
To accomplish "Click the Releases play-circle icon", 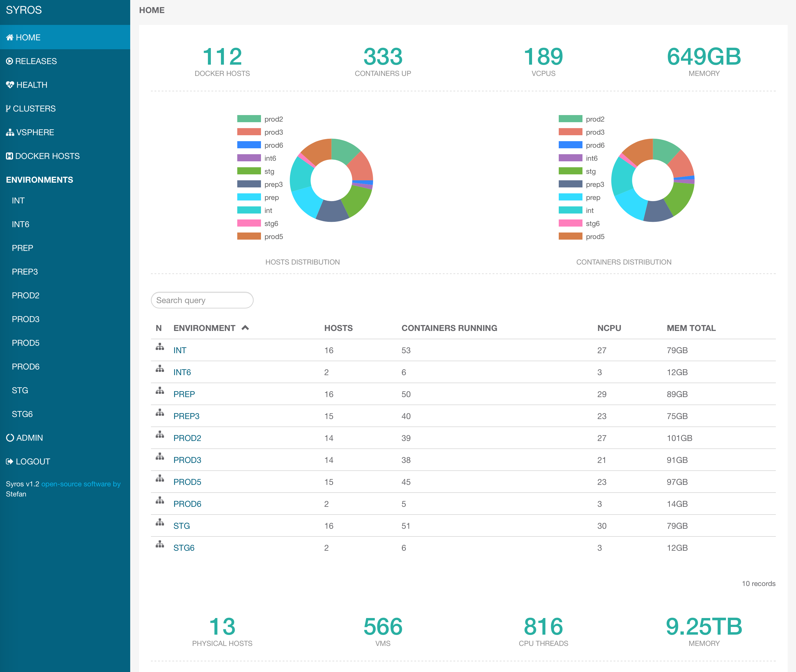I will (9, 61).
